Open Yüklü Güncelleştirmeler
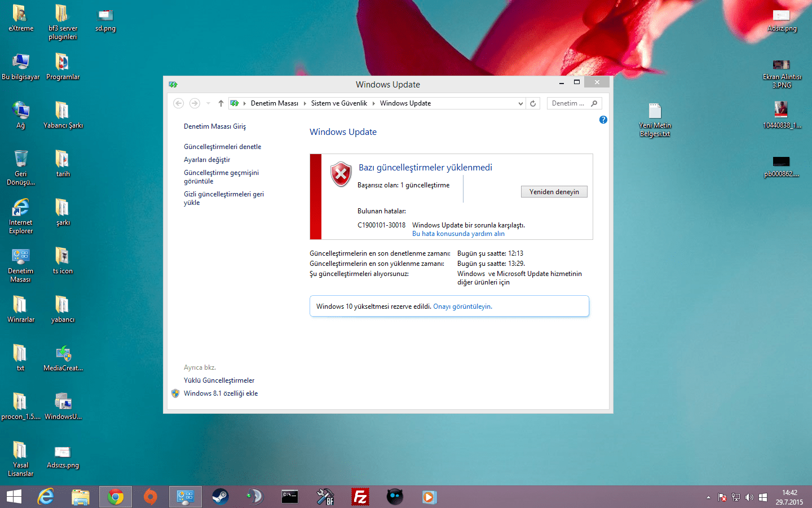 (x=219, y=380)
